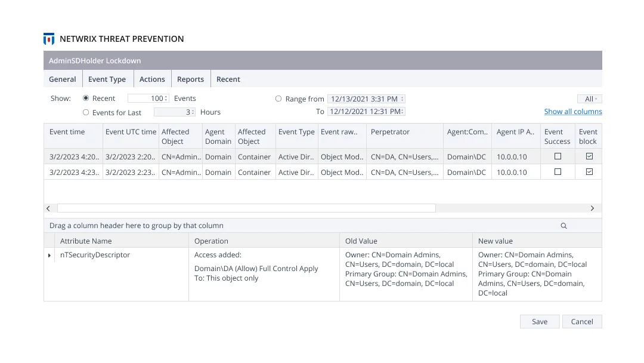Click the Access added: operation text
This screenshot has width=644, height=363.
[218, 255]
